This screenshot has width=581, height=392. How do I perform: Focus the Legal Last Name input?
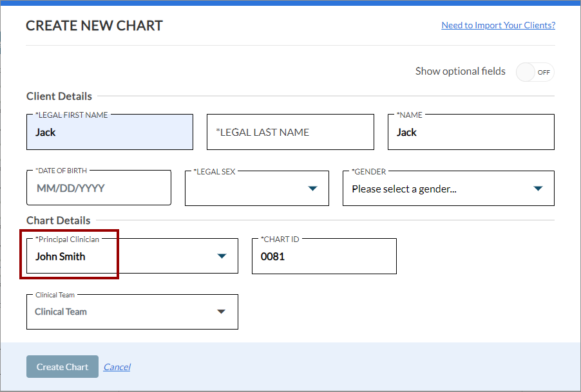[x=290, y=133]
